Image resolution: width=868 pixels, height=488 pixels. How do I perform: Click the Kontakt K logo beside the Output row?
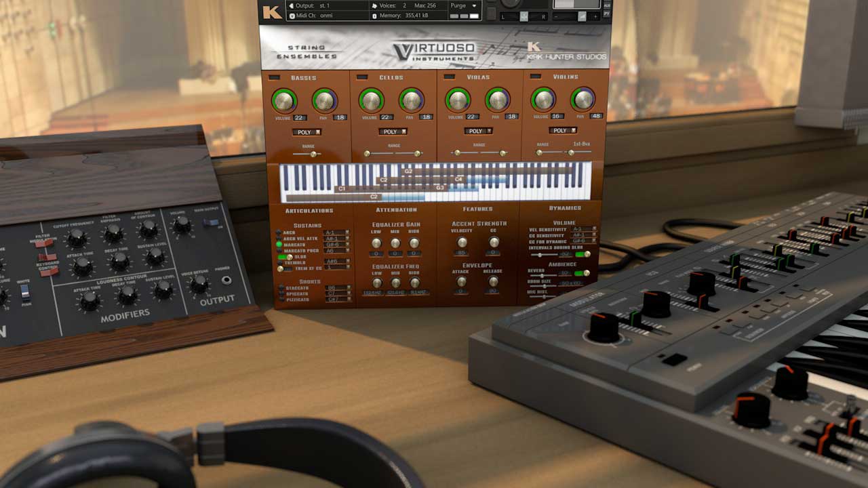coord(272,11)
